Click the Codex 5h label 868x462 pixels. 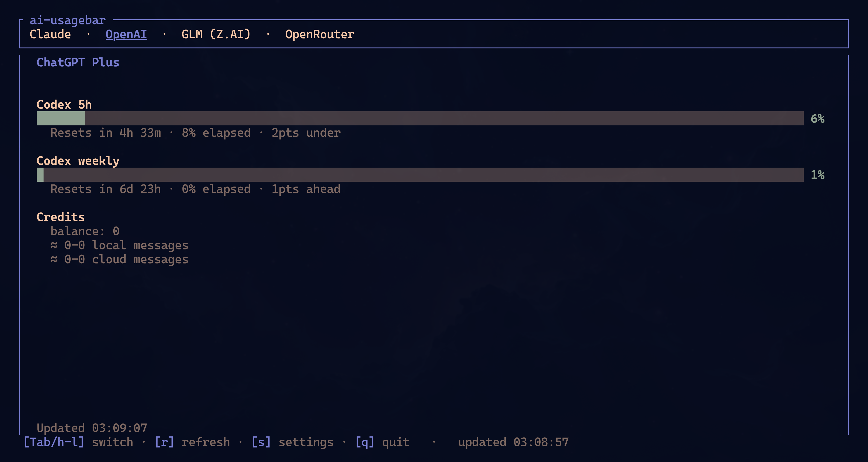pos(64,104)
